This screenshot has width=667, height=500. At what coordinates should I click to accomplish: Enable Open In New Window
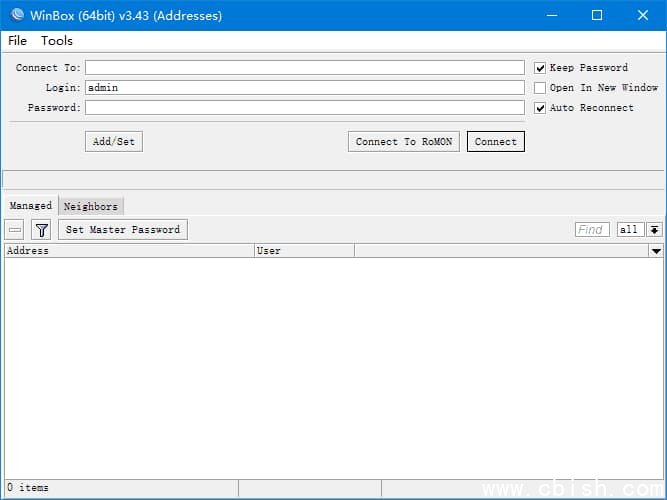point(540,88)
